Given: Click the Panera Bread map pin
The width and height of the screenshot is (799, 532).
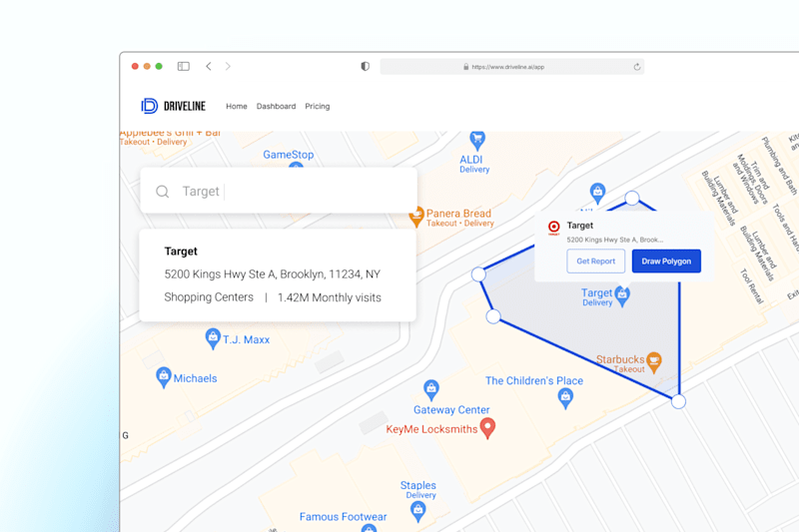Looking at the screenshot, I should click(x=416, y=217).
